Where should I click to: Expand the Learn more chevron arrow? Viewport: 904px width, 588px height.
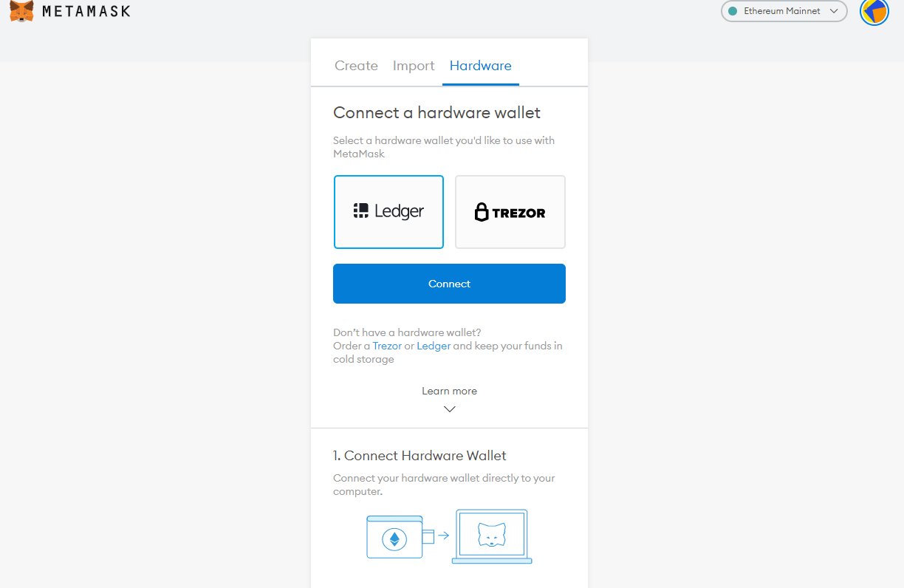(449, 408)
